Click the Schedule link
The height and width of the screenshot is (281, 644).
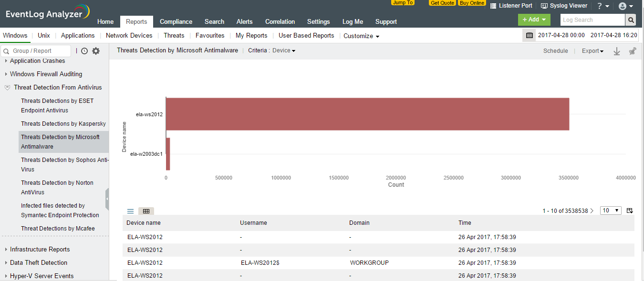point(555,51)
